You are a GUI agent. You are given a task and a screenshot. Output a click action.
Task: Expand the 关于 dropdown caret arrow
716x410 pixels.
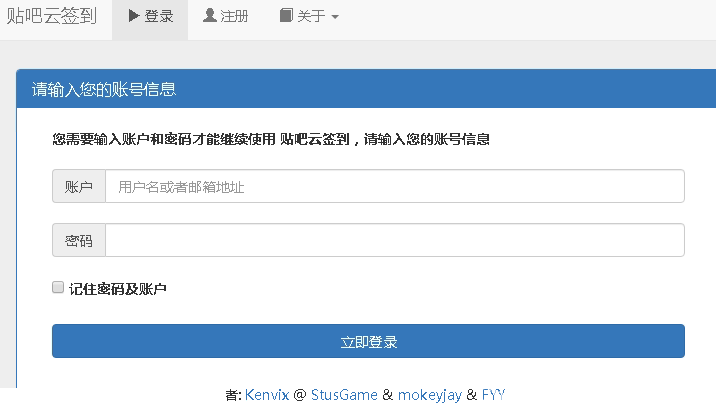pyautogui.click(x=335, y=17)
